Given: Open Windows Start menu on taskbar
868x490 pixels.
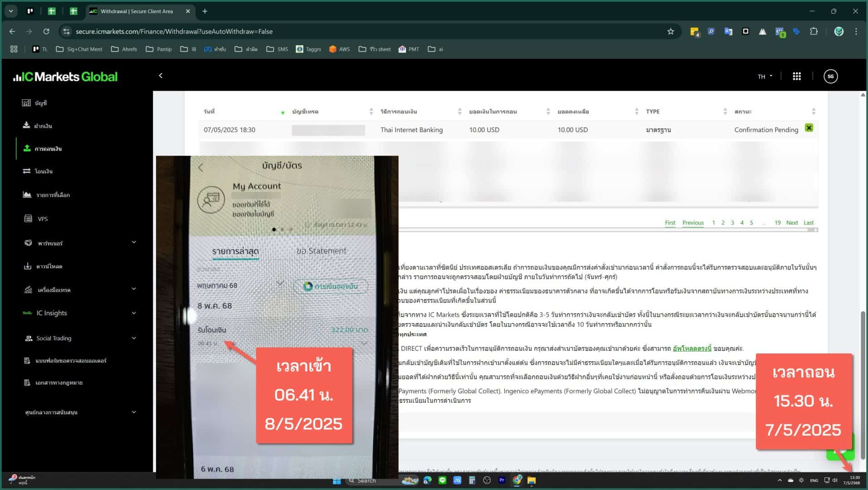Looking at the screenshot, I should click(336, 480).
